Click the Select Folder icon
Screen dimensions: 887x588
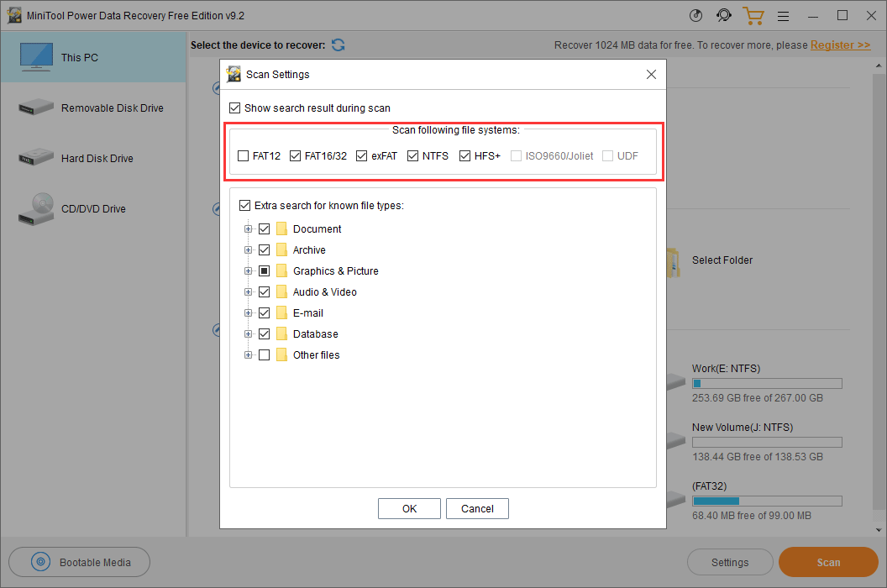pos(672,261)
